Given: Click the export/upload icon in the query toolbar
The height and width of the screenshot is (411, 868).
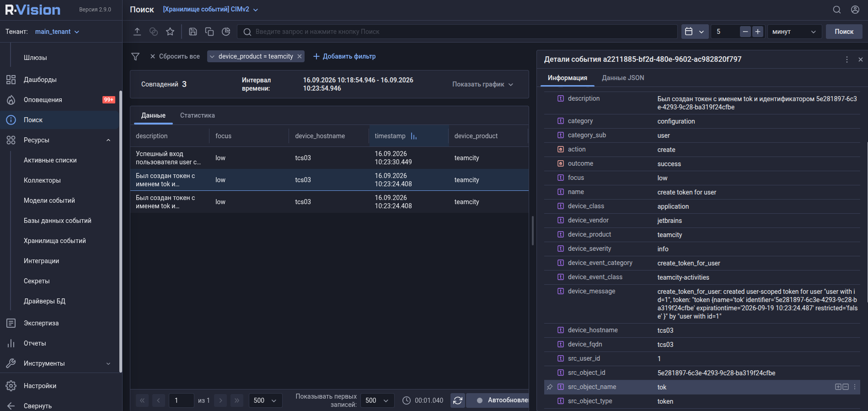Looking at the screenshot, I should pyautogui.click(x=137, y=32).
